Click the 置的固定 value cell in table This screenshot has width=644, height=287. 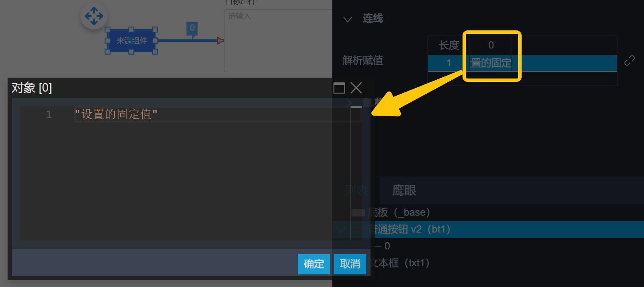click(490, 63)
